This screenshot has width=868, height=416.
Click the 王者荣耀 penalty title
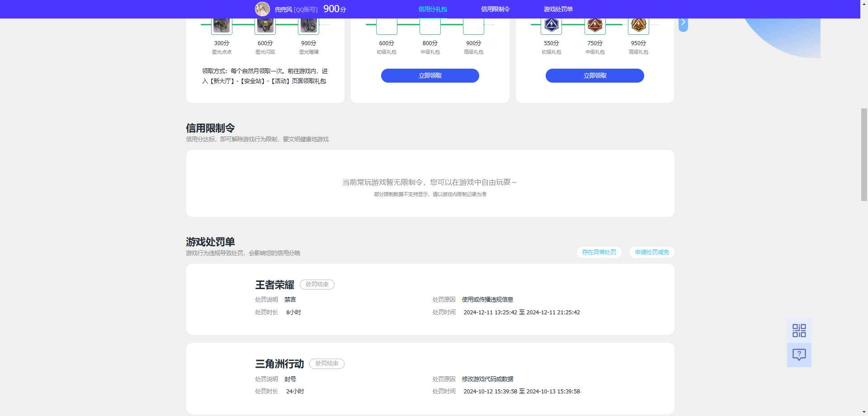click(x=275, y=285)
